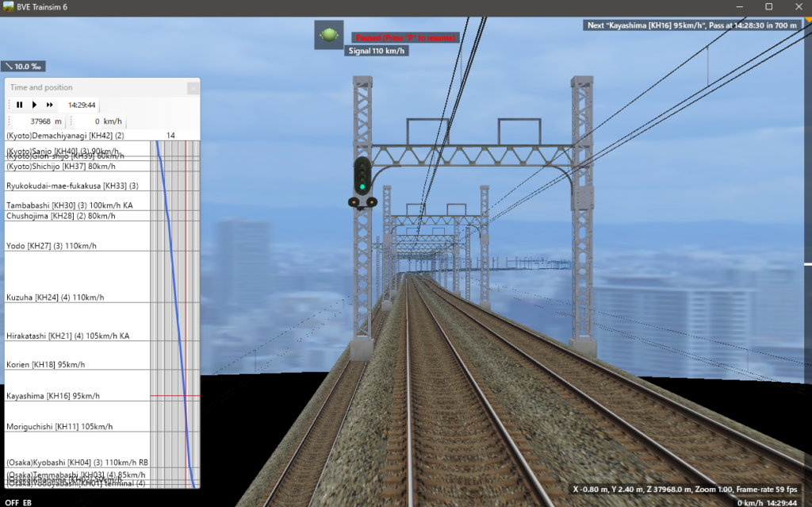Click Yodo [KH27] station in the timetable
The width and height of the screenshot is (812, 507).
(x=51, y=246)
